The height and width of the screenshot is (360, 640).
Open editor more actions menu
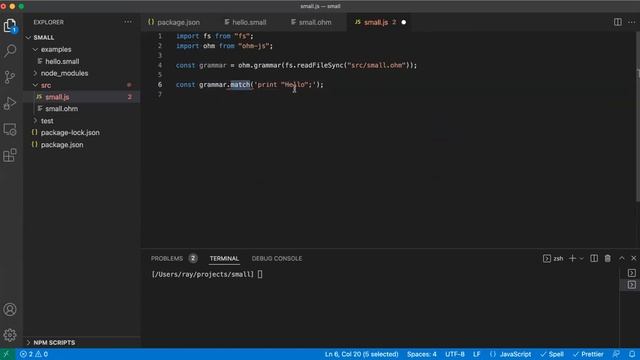(x=632, y=22)
